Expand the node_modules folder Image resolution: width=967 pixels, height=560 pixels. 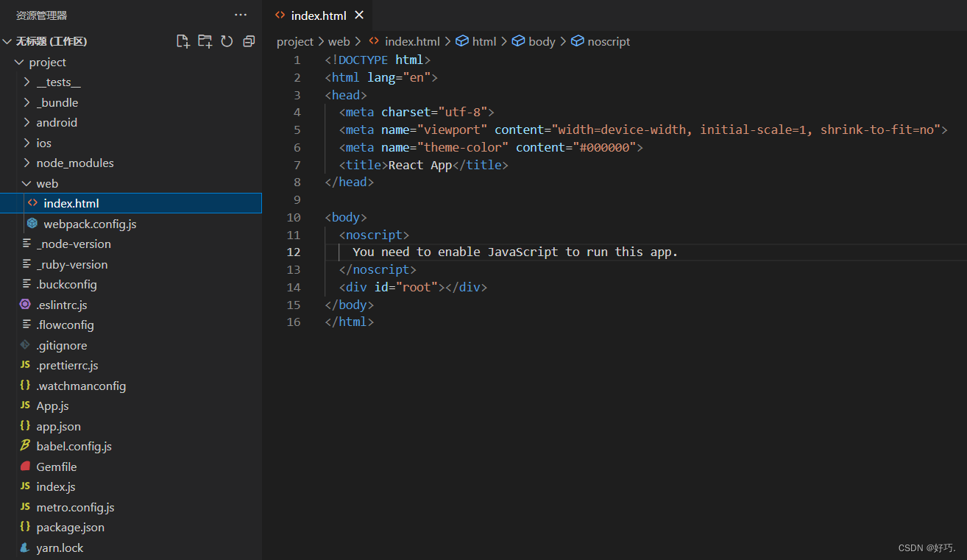coord(26,163)
